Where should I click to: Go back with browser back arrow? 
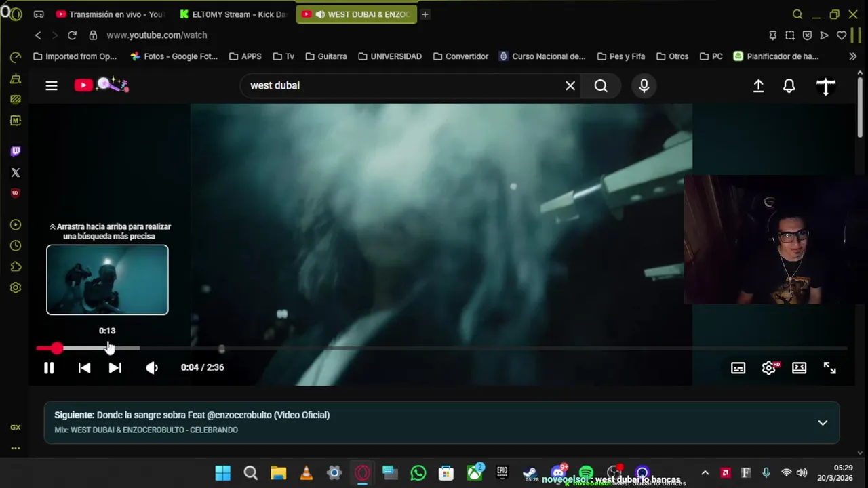pyautogui.click(x=38, y=35)
